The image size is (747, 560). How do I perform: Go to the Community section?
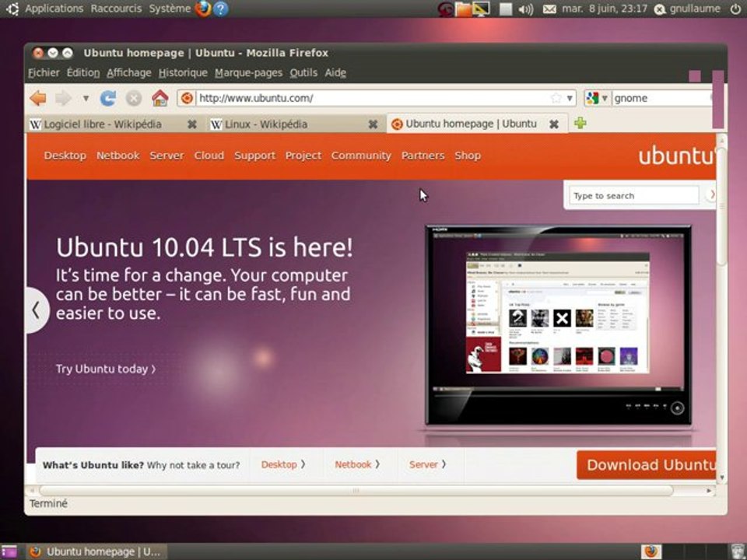click(x=361, y=156)
